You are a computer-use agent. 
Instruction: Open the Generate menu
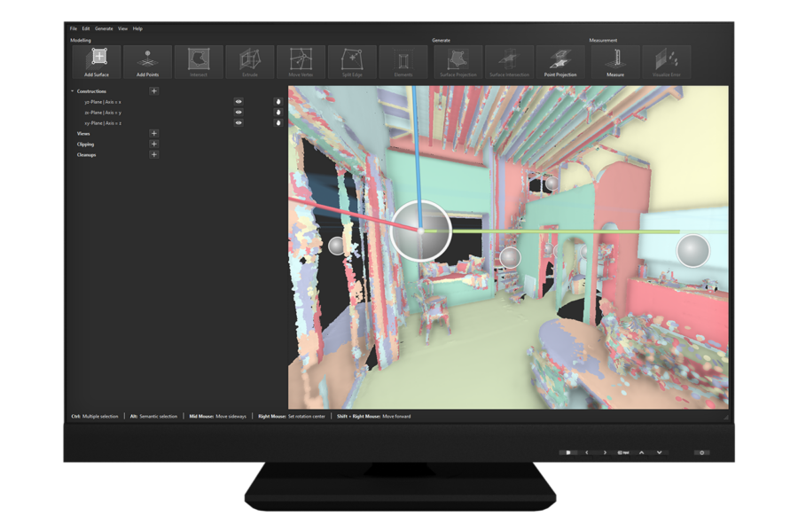point(104,29)
